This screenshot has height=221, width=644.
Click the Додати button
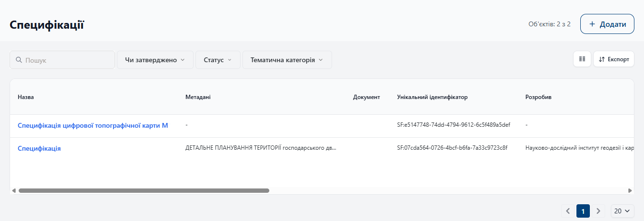[x=607, y=24]
